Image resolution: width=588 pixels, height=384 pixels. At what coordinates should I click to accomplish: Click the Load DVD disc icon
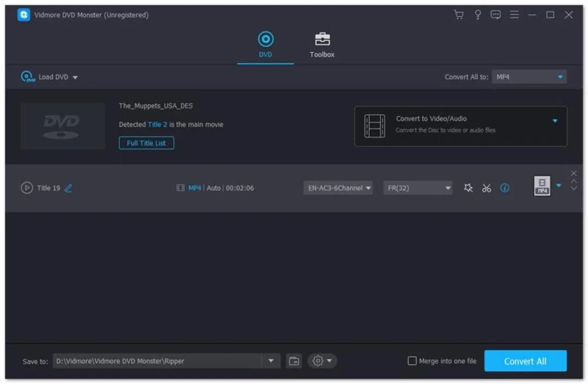pyautogui.click(x=26, y=77)
